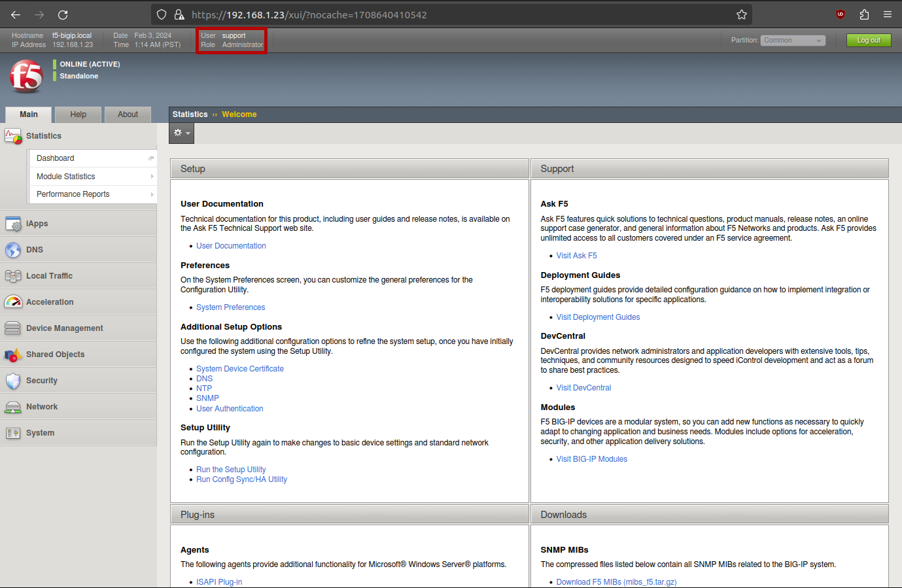The width and height of the screenshot is (902, 588).
Task: Click the Acceleration gauge icon
Action: pos(13,302)
